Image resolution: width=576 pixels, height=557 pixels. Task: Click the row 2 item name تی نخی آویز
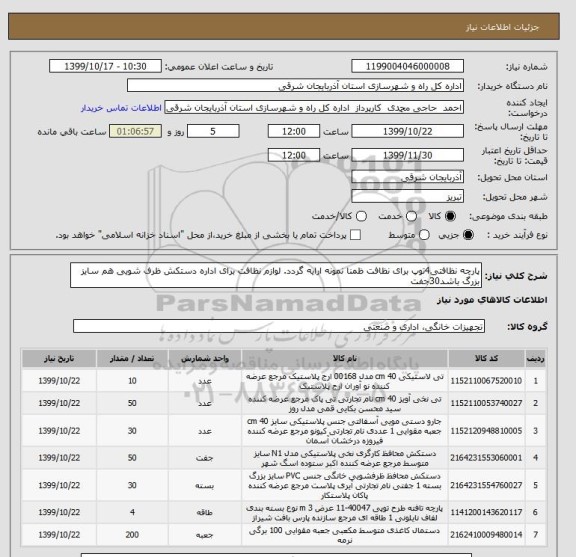coord(345,403)
